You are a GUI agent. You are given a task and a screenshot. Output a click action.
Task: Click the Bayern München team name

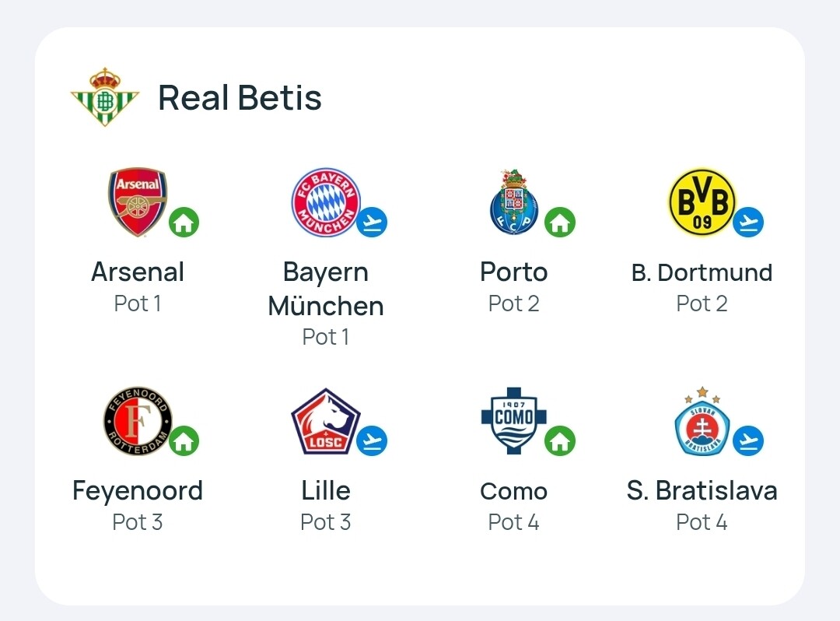click(326, 289)
